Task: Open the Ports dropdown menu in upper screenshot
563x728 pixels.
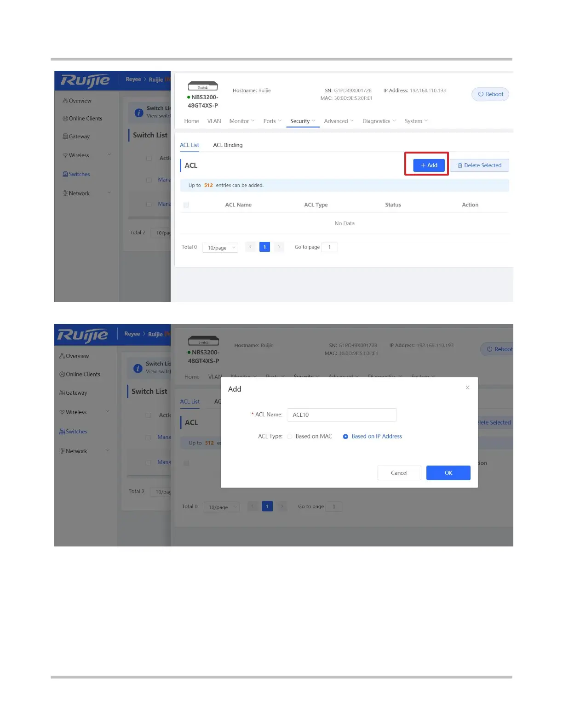Action: coord(272,121)
